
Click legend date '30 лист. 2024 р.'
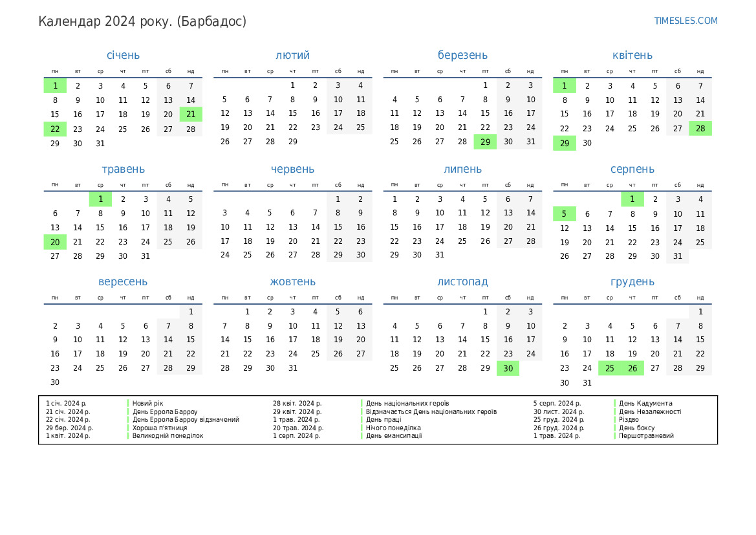559,412
